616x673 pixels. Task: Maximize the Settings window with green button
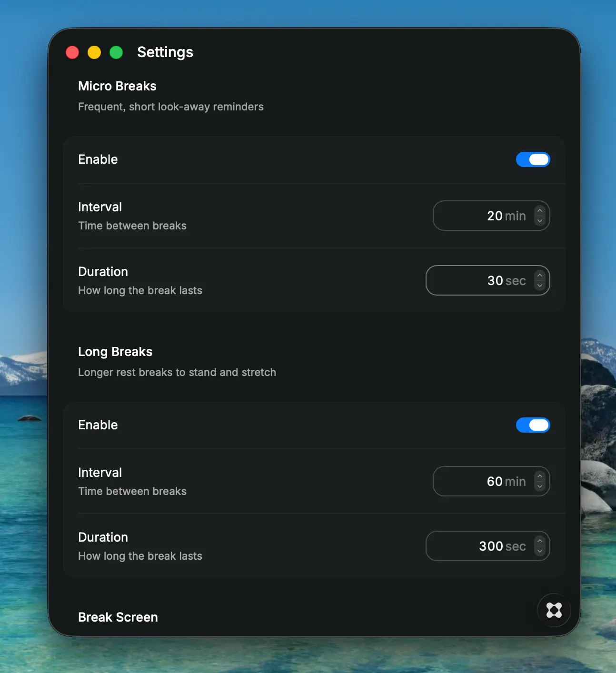(116, 52)
